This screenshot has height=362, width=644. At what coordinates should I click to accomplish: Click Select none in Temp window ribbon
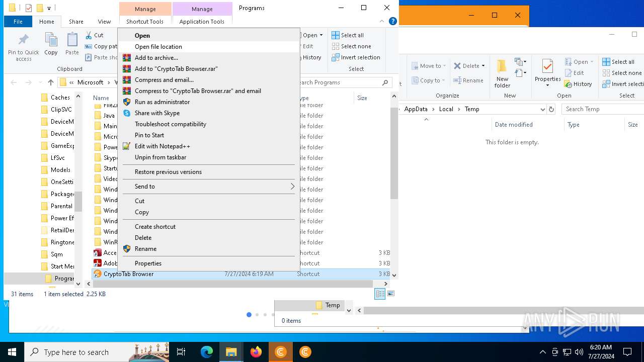[622, 73]
